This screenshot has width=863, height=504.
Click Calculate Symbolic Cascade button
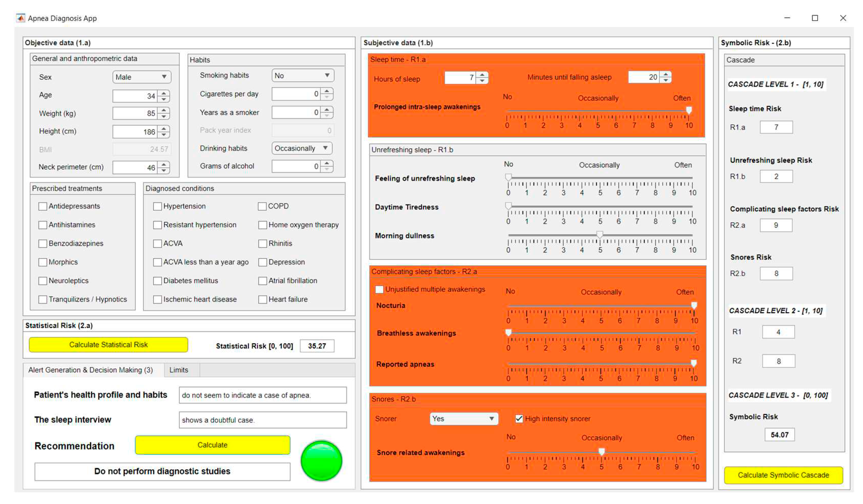784,475
